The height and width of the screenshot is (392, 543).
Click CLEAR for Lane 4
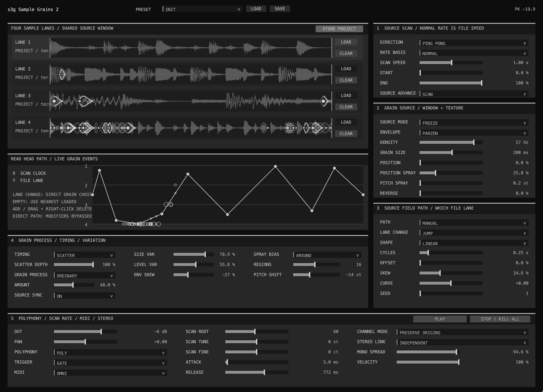[346, 134]
